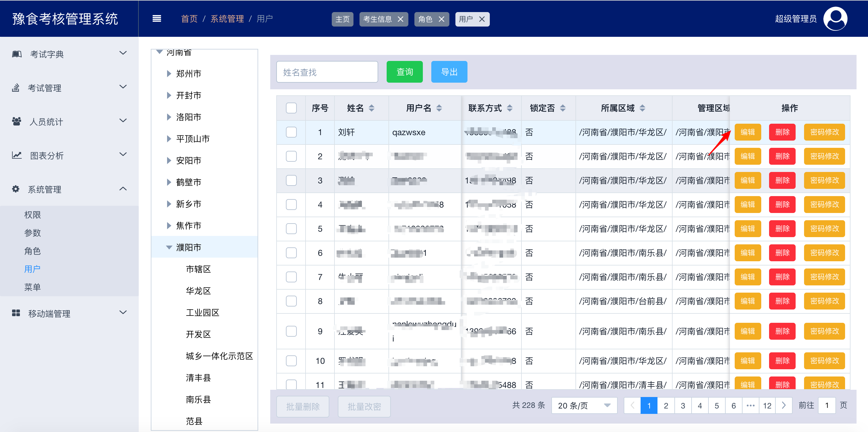Open the pagination ellipsis jump
This screenshot has height=432, width=868.
750,405
